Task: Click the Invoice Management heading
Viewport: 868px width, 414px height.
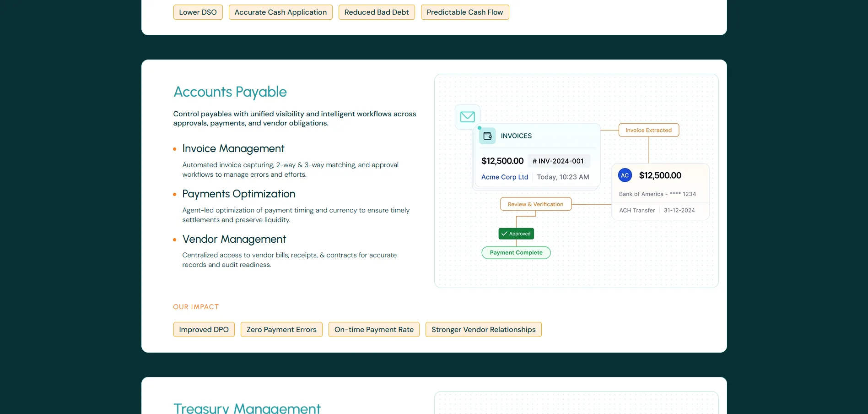Action: tap(233, 149)
